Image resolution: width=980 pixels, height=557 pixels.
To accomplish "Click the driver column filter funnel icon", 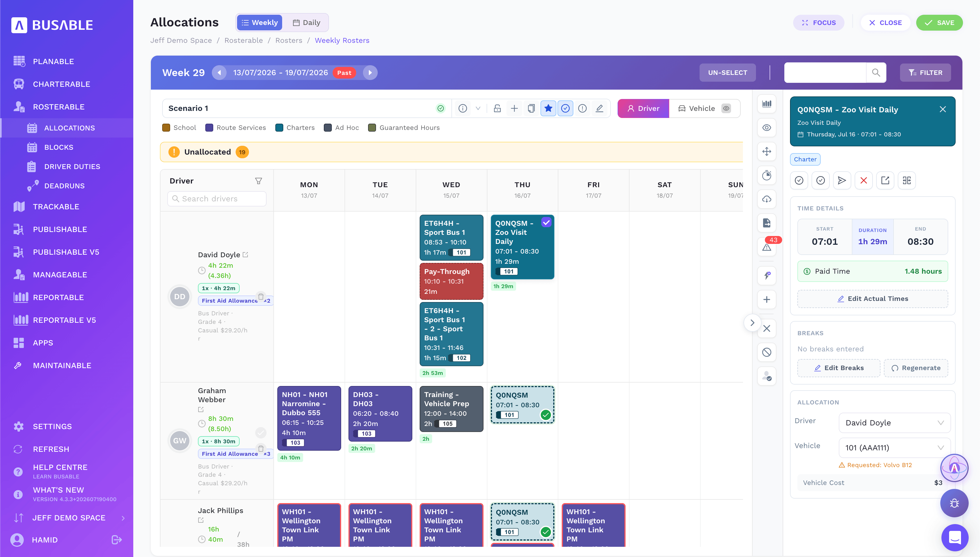I will pyautogui.click(x=259, y=181).
